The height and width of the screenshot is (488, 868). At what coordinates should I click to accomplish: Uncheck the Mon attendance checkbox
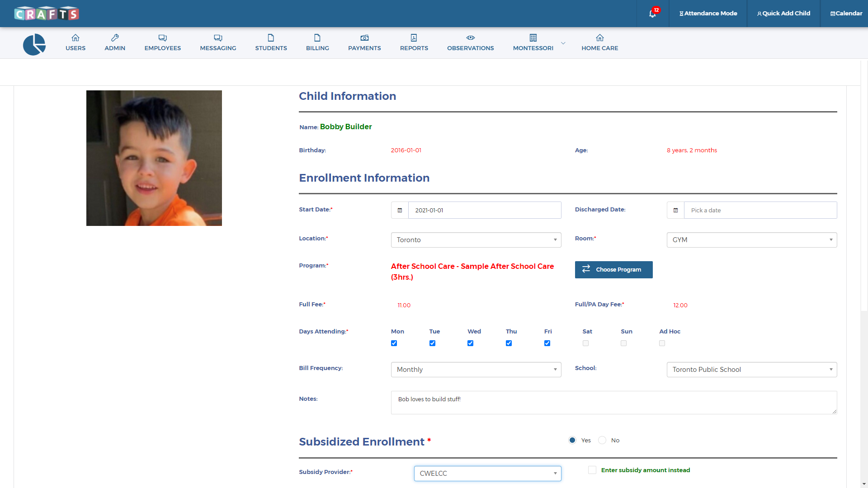click(x=394, y=343)
